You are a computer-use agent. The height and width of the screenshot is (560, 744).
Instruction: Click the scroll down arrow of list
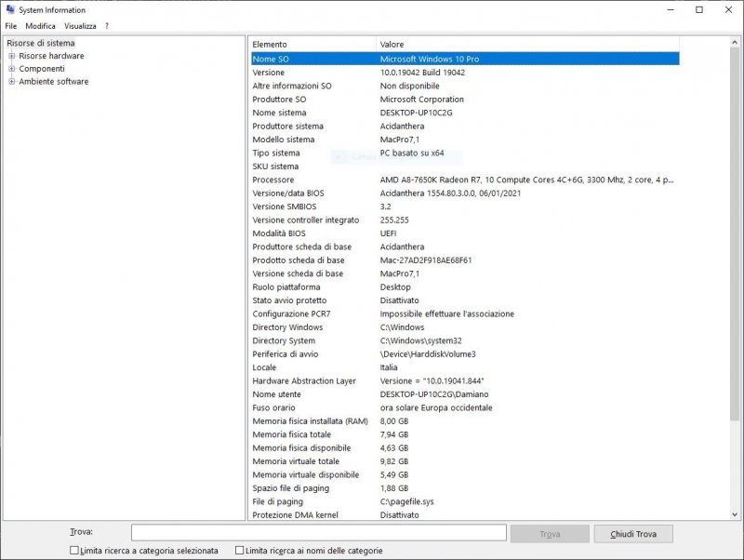(736, 513)
